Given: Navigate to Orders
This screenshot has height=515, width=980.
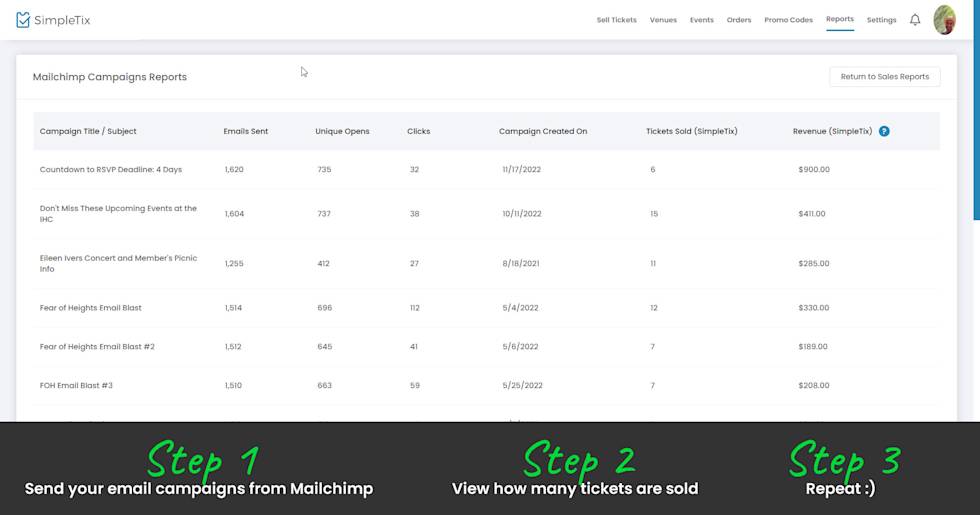Looking at the screenshot, I should click(x=739, y=20).
